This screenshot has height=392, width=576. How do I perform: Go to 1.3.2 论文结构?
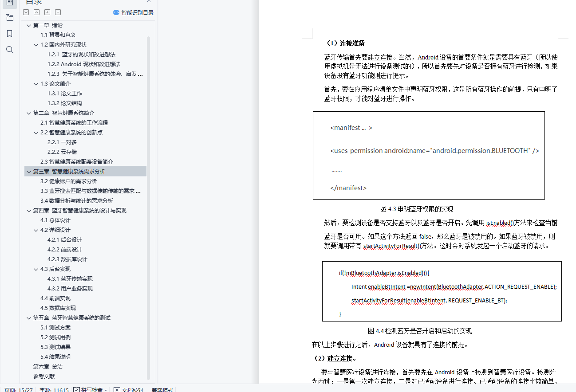(65, 103)
